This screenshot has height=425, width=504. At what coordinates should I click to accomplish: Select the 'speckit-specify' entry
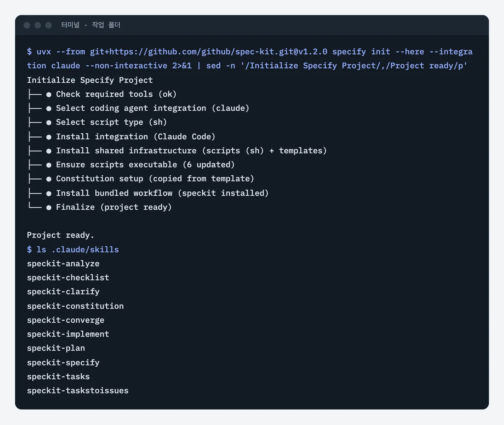[63, 362]
